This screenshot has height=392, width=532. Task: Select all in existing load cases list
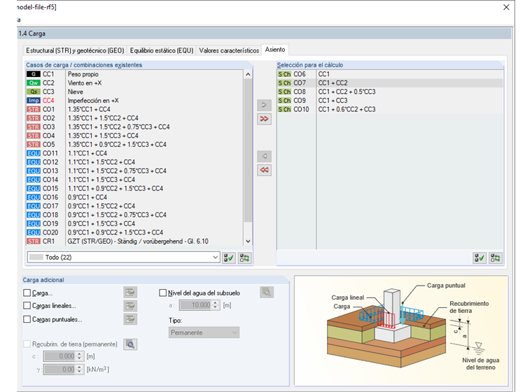229,258
